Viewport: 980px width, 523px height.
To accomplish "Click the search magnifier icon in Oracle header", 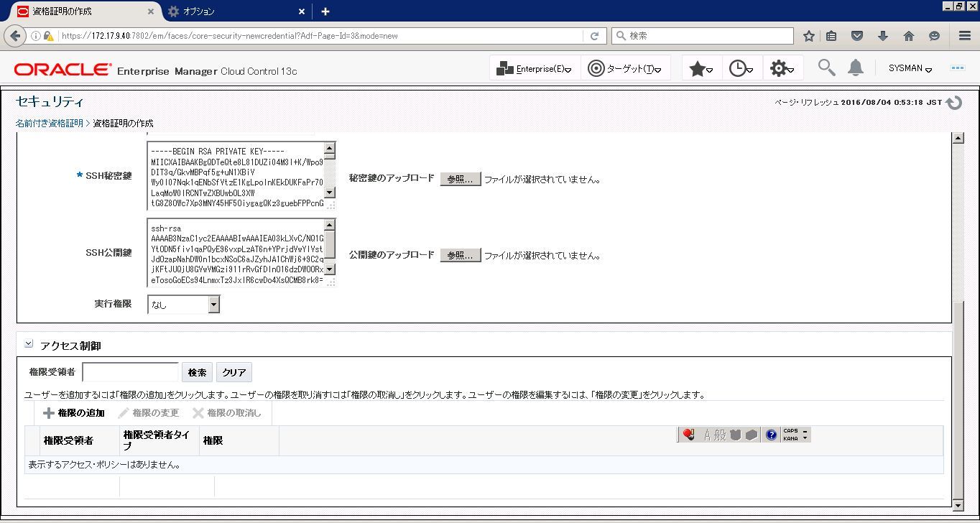I will (x=826, y=68).
